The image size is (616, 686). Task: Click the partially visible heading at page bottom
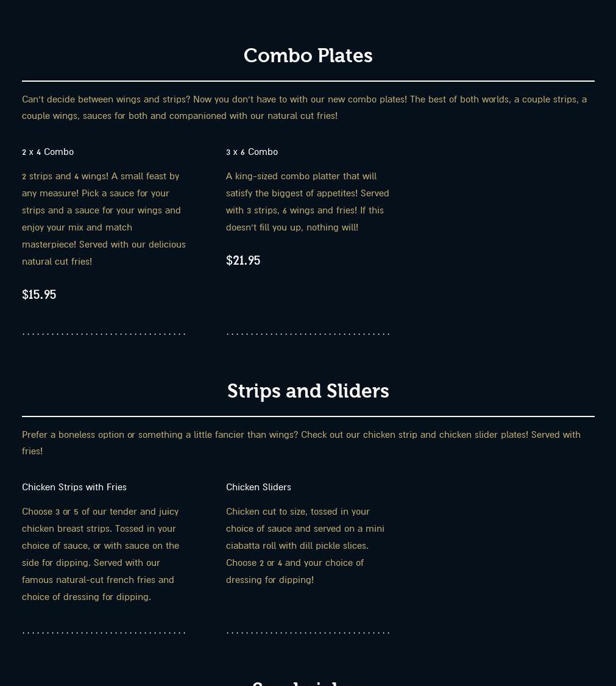pos(308,682)
